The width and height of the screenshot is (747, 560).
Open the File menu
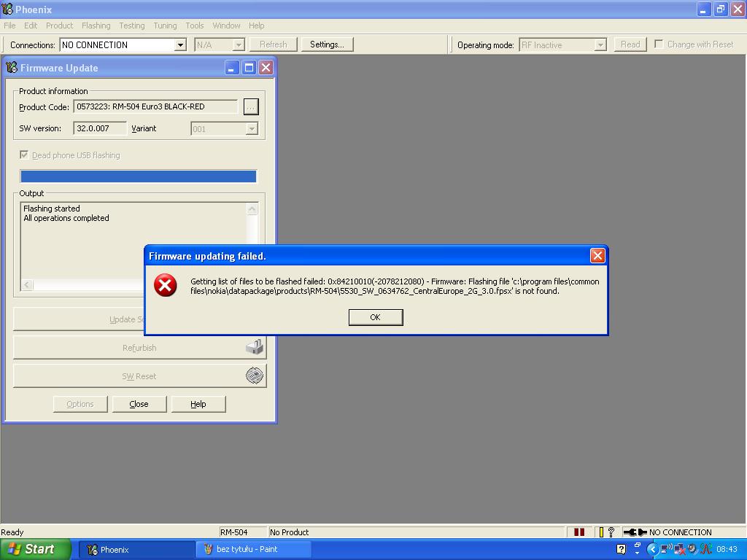[x=9, y=26]
